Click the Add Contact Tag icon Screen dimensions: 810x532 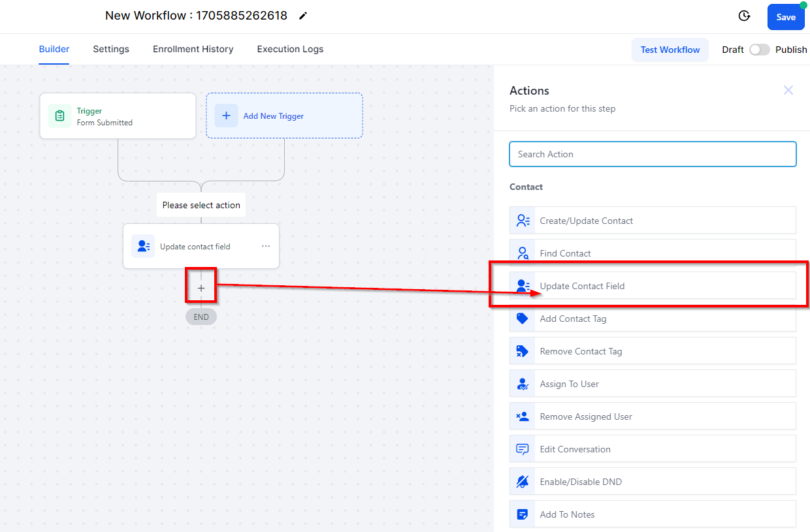tap(523, 319)
